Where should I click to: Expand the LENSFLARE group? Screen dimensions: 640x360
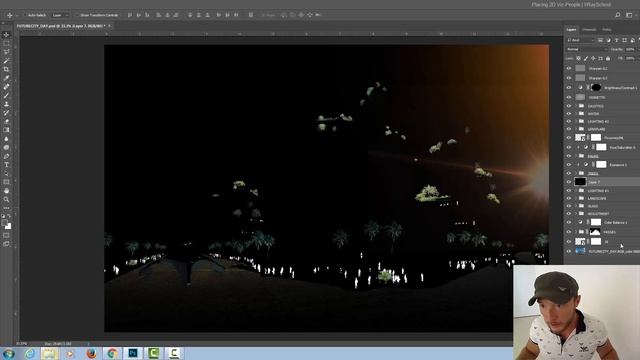(x=576, y=129)
